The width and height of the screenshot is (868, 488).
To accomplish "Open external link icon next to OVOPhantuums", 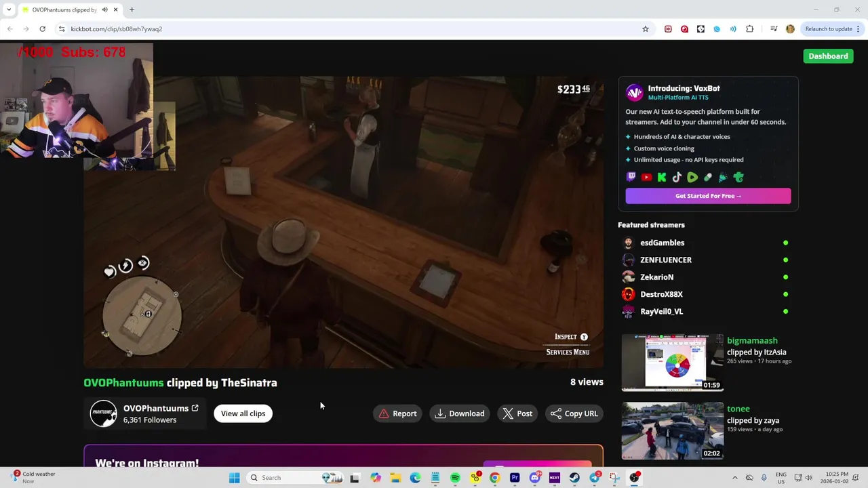I will [x=195, y=408].
